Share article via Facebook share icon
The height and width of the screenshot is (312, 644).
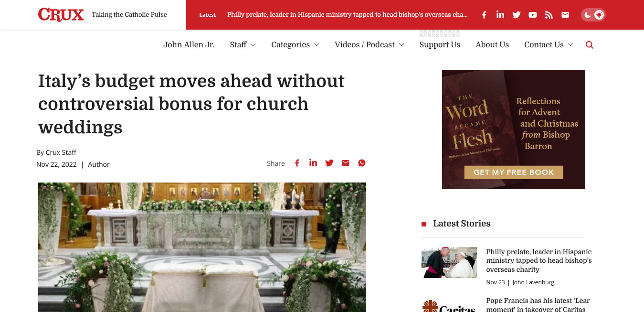click(297, 163)
